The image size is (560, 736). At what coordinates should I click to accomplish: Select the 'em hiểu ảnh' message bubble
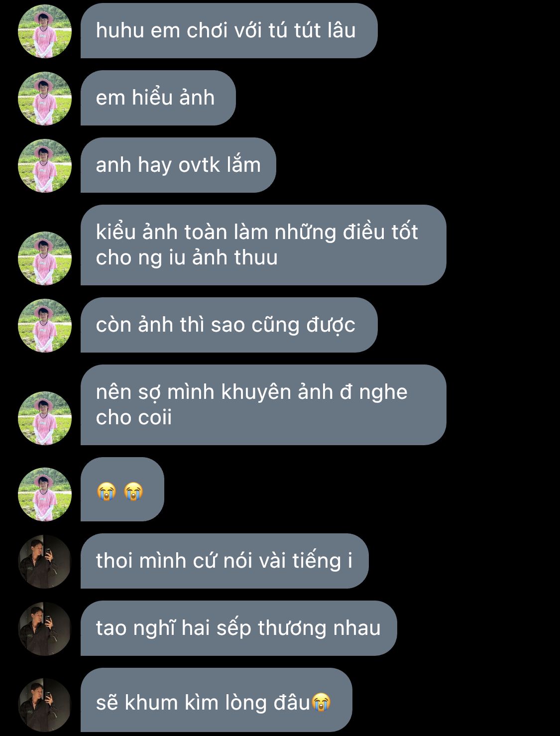tap(158, 98)
